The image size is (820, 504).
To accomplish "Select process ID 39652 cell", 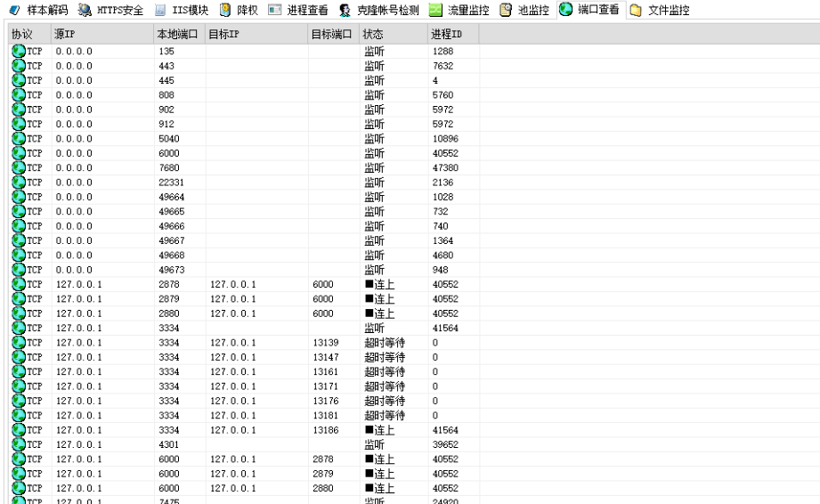I will pos(445,444).
